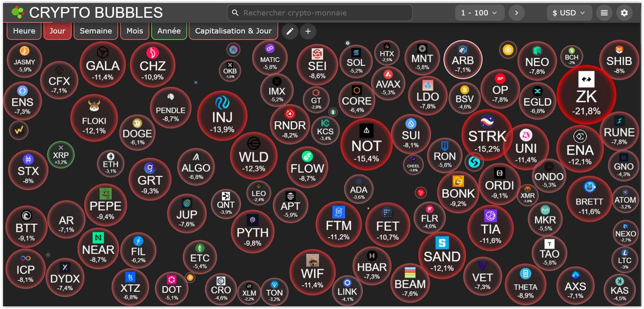Click the SEI bubble

coord(317,64)
